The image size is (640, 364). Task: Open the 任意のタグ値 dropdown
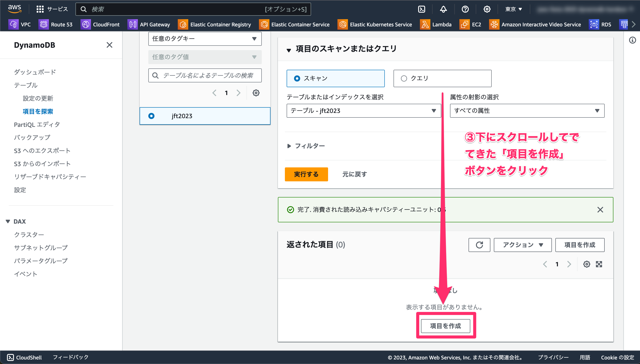[x=205, y=57]
